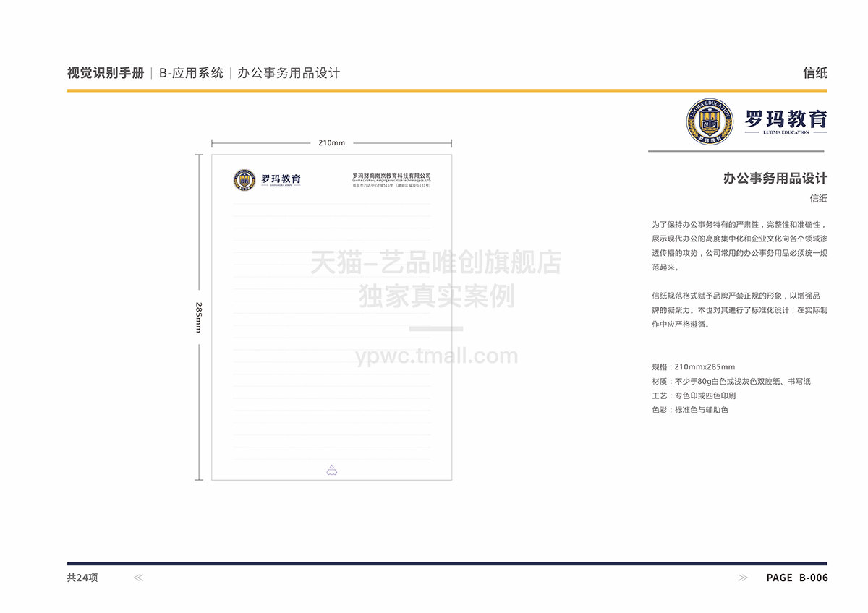The width and height of the screenshot is (868, 613).
Task: Go to next page with the » arrow
Action: (x=743, y=578)
